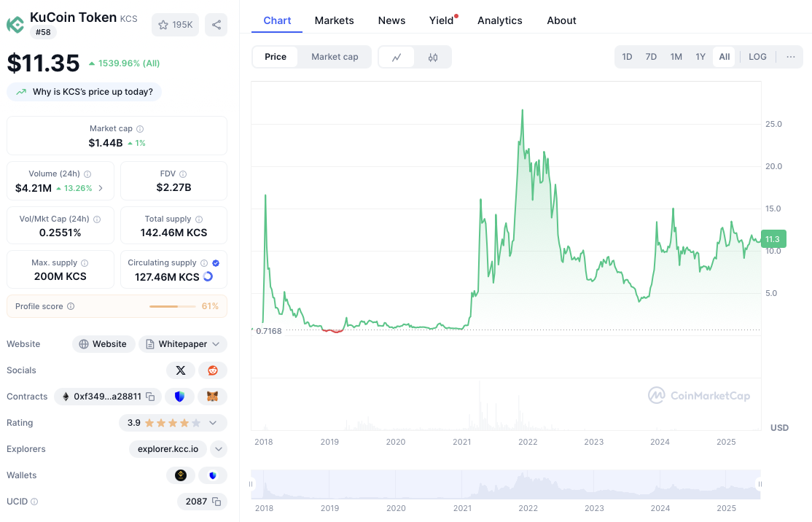Click the $1.44B market cap value
Image resolution: width=812 pixels, height=522 pixels.
tap(106, 143)
